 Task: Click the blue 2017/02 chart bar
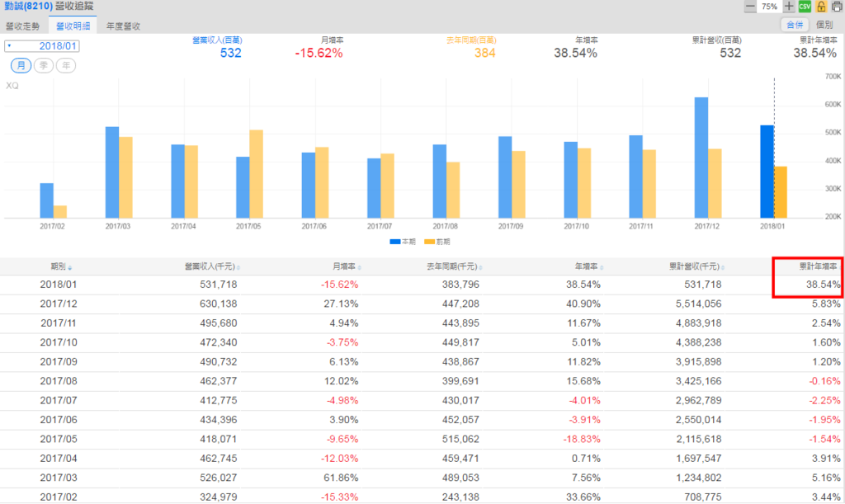coord(47,200)
